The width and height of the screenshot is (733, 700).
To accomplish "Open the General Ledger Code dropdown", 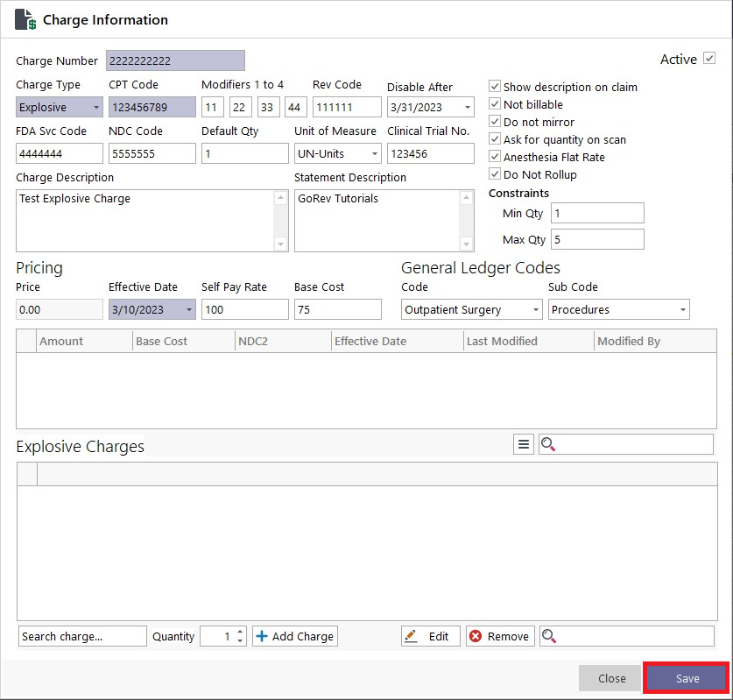I will 536,309.
